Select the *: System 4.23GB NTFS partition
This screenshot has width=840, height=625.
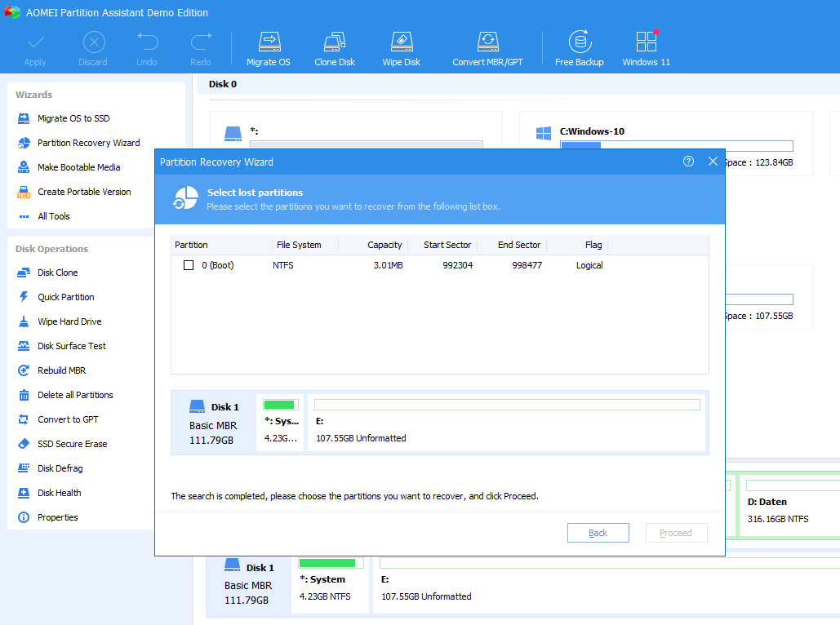[x=331, y=584]
